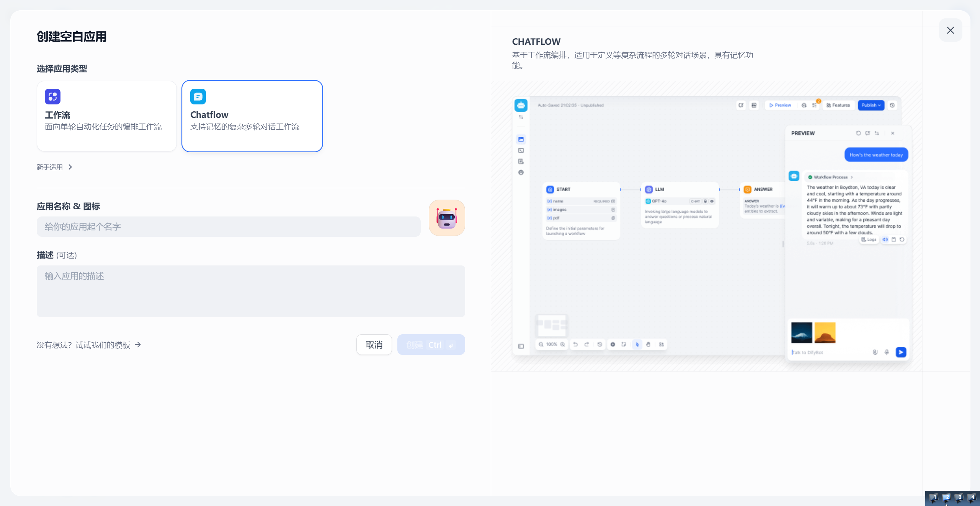This screenshot has width=980, height=506.
Task: Switch to workspace 1 in the pager
Action: [x=933, y=498]
